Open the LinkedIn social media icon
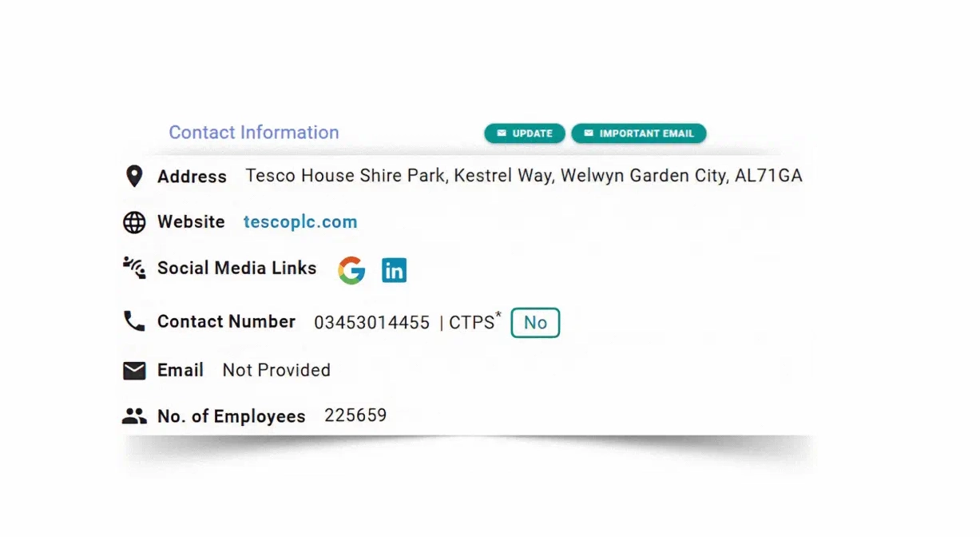Viewport: 980px width, 537px height. [394, 270]
